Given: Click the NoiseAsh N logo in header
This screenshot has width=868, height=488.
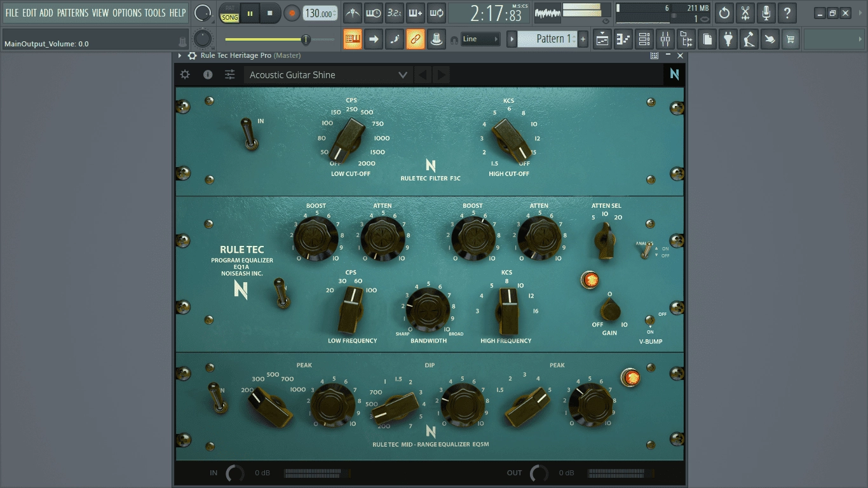Looking at the screenshot, I should [x=675, y=74].
